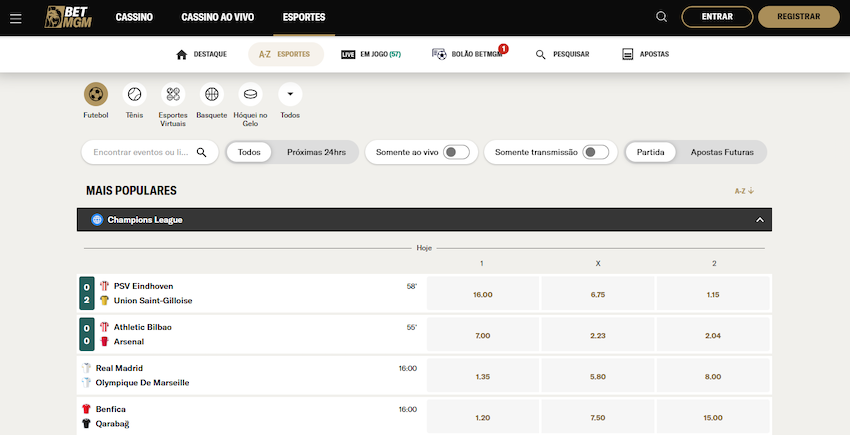This screenshot has height=435, width=850.
Task: Open PSV Eindhoven match name
Action: [144, 286]
